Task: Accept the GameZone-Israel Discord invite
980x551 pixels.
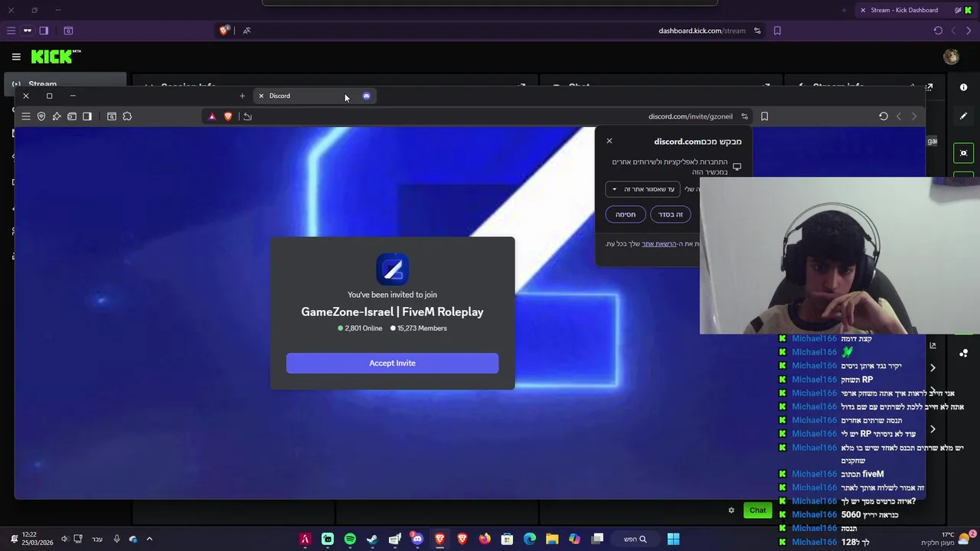Action: click(x=392, y=363)
